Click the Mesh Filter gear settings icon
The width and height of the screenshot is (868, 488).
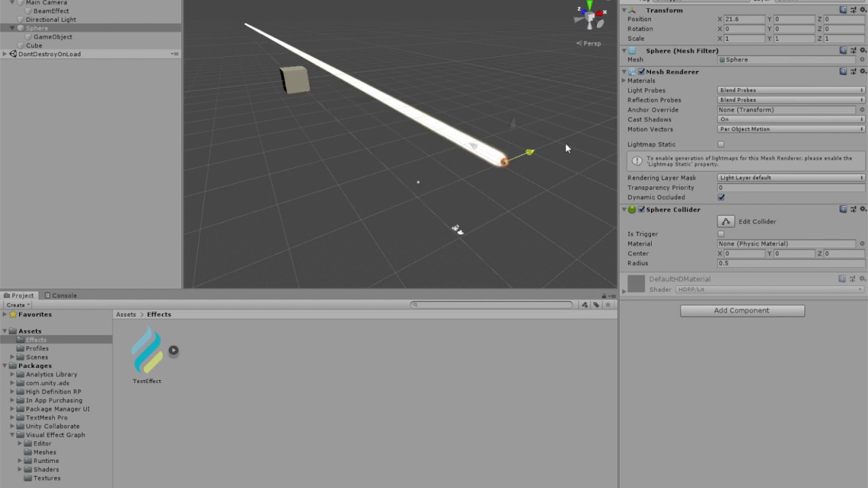tap(863, 50)
